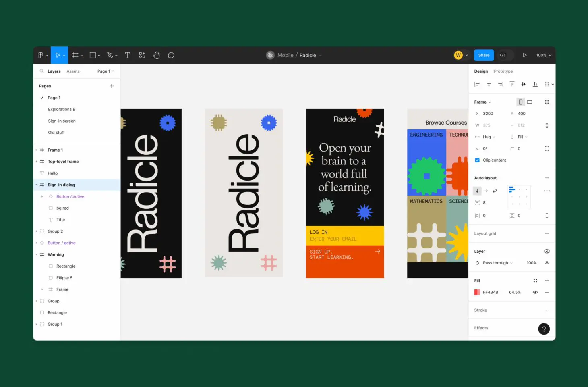Open the zoom level 100% dropdown

[x=543, y=55]
